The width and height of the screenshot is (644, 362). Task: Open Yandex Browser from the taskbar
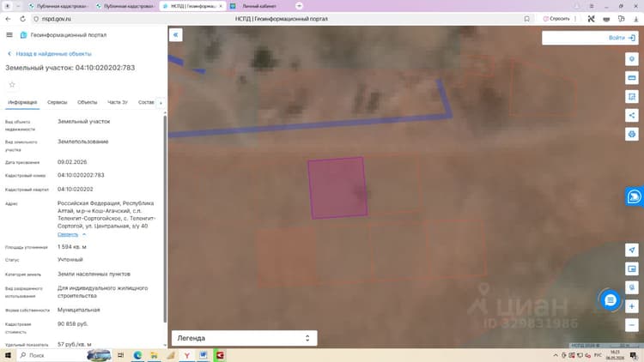187,355
